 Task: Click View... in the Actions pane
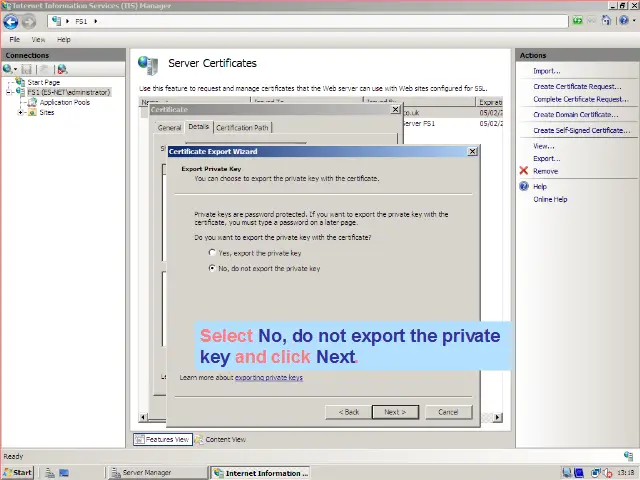pyautogui.click(x=544, y=146)
